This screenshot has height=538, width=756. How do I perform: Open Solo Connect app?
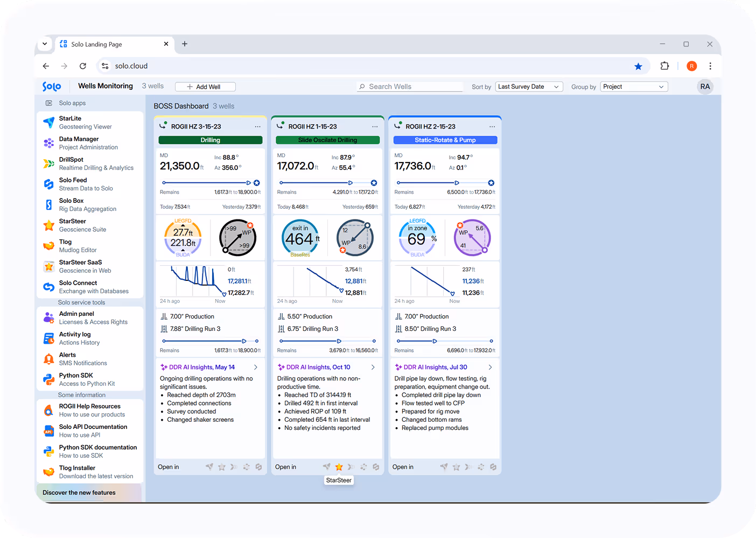point(89,287)
